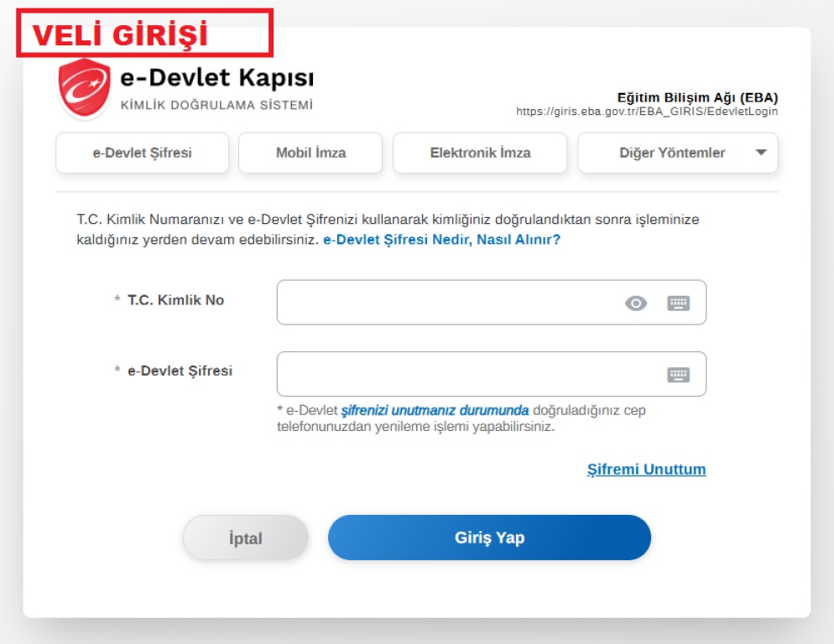Focus the T.C. Kimlik No input field
This screenshot has height=644, width=834.
(x=492, y=303)
